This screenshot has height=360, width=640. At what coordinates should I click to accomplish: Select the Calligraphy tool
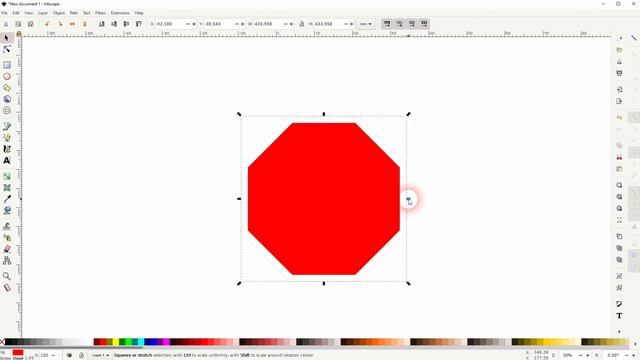click(x=7, y=149)
